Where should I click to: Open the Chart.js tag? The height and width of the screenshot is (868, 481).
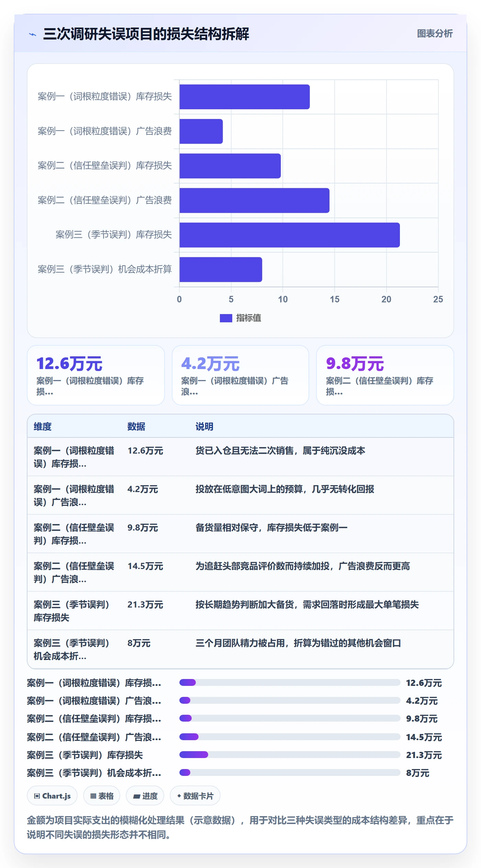coord(52,796)
